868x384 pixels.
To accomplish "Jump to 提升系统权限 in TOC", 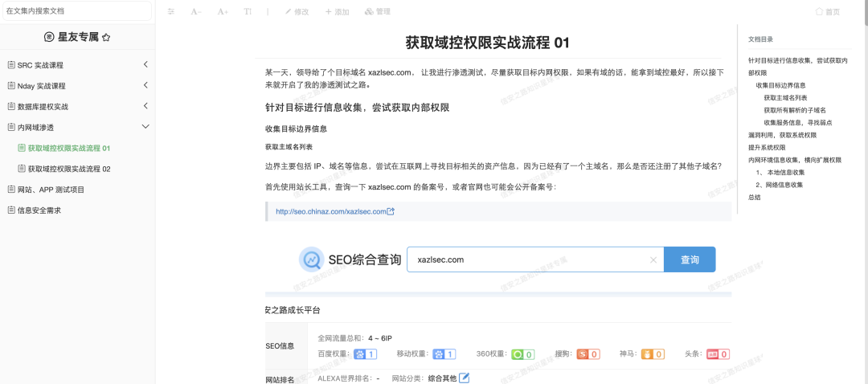I will [x=767, y=148].
